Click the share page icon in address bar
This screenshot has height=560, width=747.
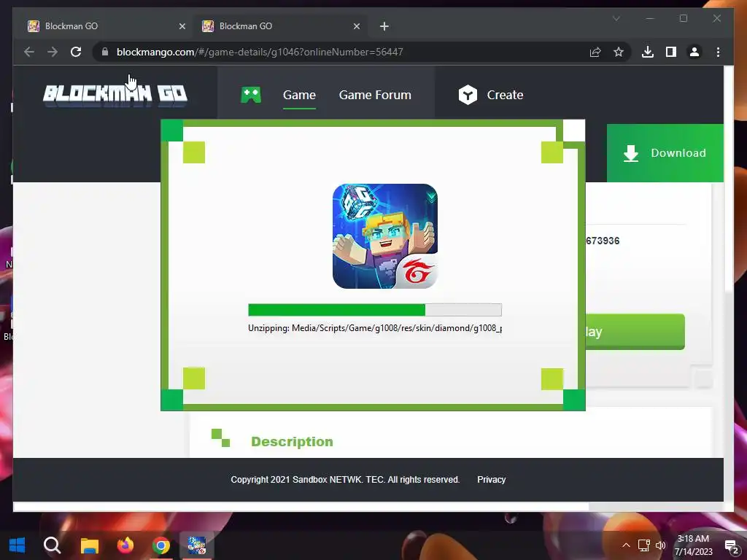pyautogui.click(x=595, y=52)
